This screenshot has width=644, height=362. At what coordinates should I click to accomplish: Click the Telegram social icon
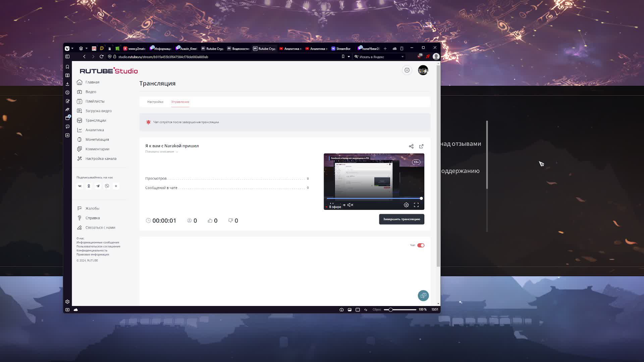coord(98,186)
